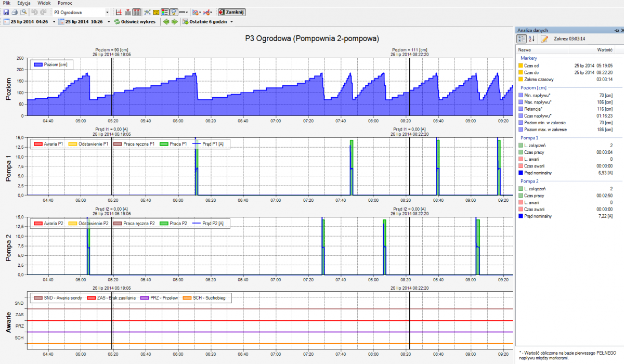Click the green next period arrow

coord(174,22)
